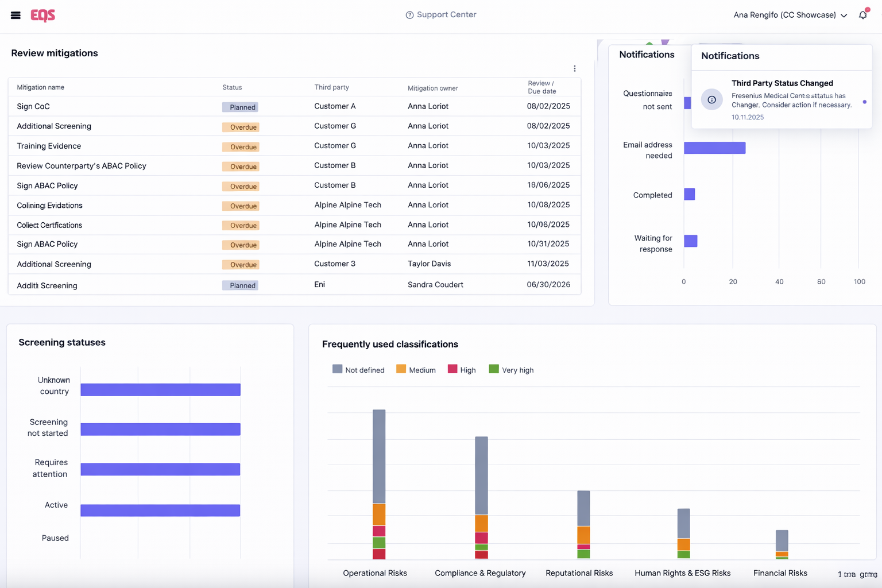The width and height of the screenshot is (882, 588).
Task: Sort by the Status column header
Action: pos(232,87)
